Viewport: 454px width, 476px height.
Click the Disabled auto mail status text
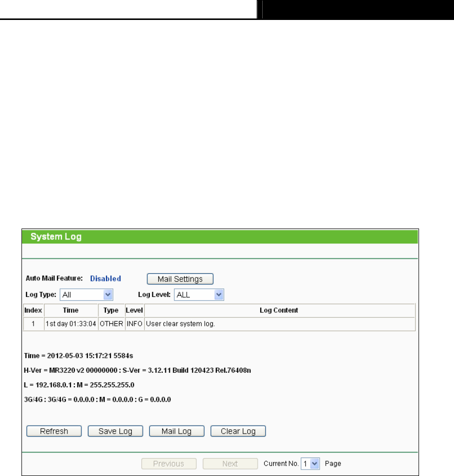105,279
